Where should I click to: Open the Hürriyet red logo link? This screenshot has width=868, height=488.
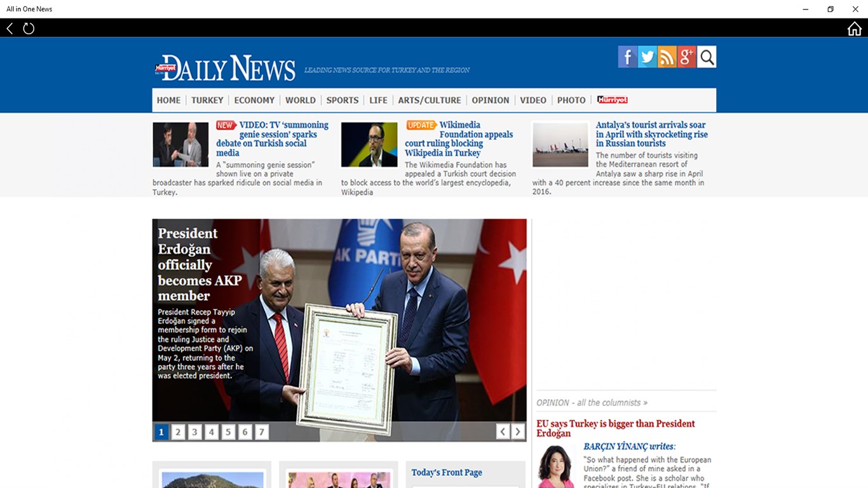[x=612, y=100]
